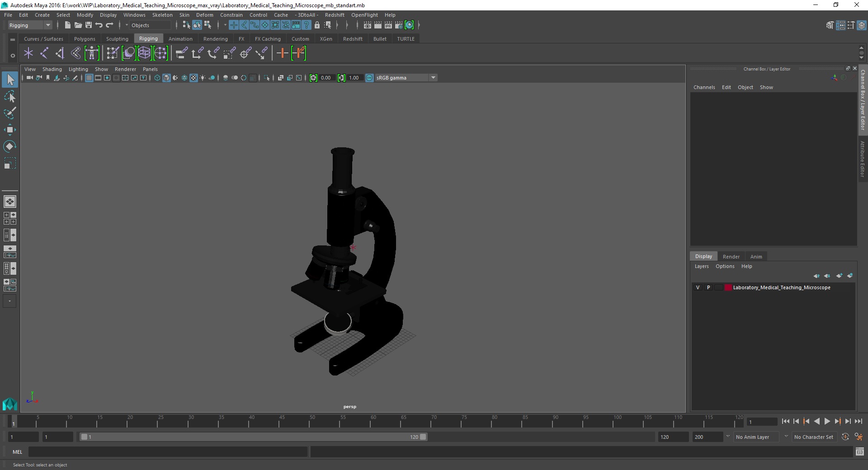Viewport: 868px width, 470px height.
Task: Go to end of playback range
Action: click(858, 421)
